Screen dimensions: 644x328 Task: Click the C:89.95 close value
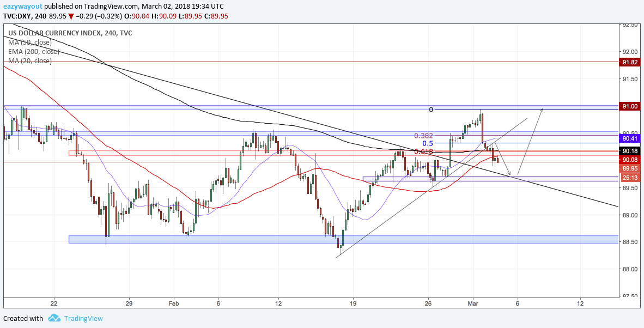tap(216, 16)
